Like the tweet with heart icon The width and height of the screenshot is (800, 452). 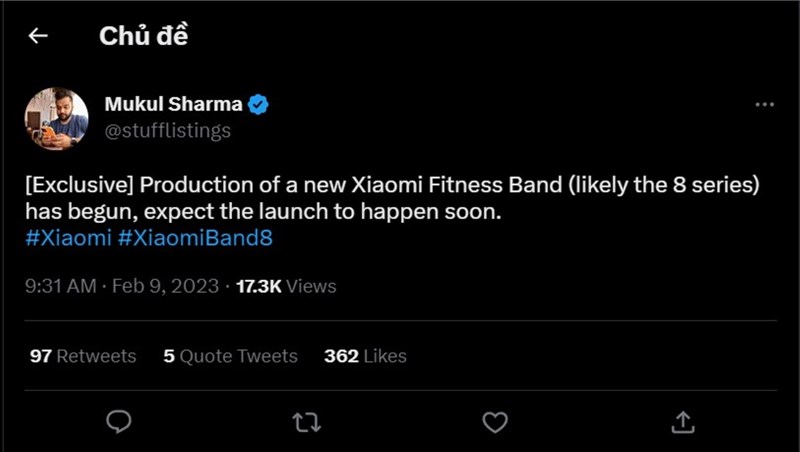pyautogui.click(x=495, y=422)
